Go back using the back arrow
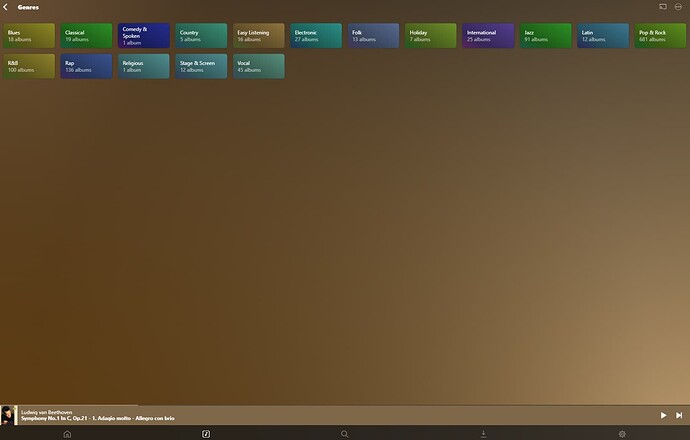Image resolution: width=690 pixels, height=440 pixels. (5, 7)
